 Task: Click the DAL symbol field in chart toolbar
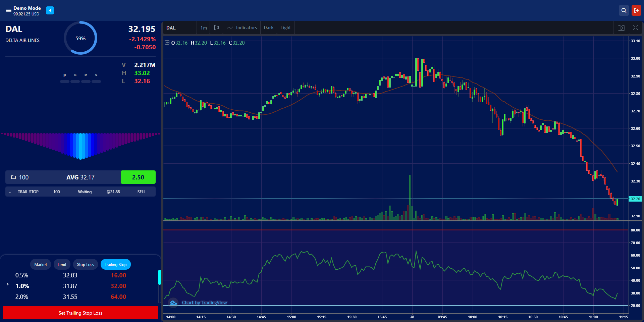pos(180,28)
